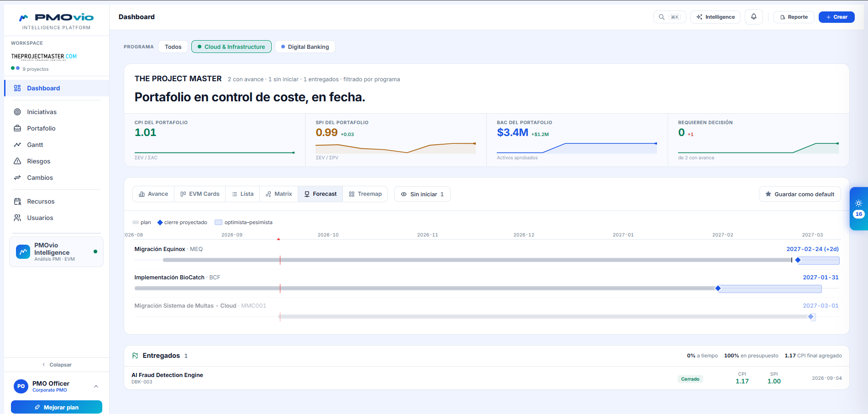
Task: Click the Iniciativas target icon
Action: (17, 112)
